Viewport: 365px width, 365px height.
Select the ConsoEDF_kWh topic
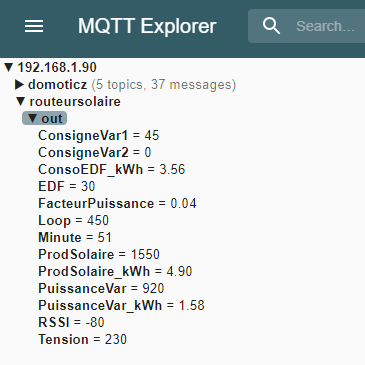click(x=112, y=170)
